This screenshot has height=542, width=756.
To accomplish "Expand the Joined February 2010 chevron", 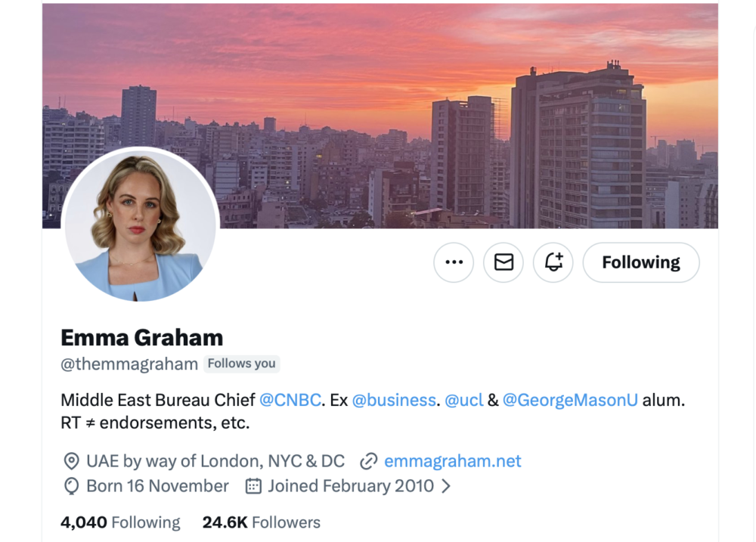I will (446, 486).
